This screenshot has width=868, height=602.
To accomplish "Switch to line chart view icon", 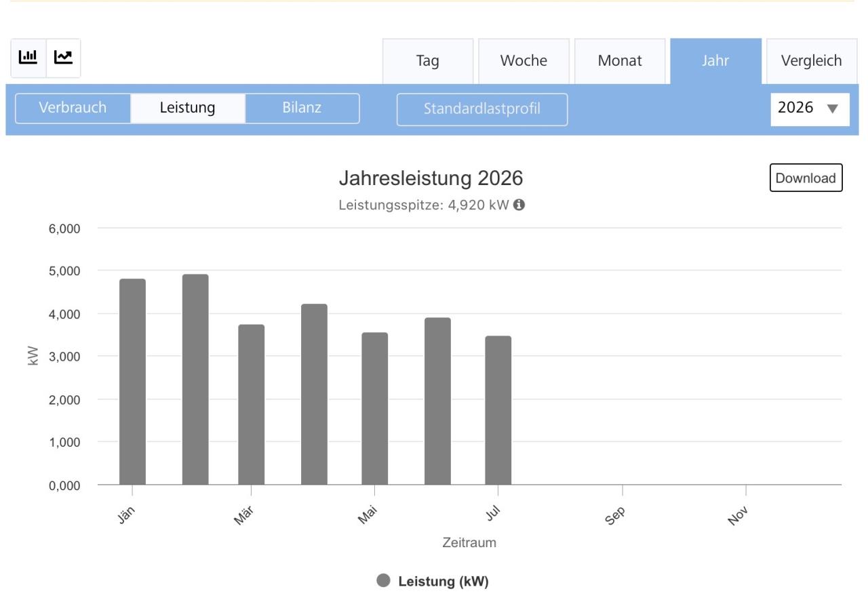I will coord(63,58).
